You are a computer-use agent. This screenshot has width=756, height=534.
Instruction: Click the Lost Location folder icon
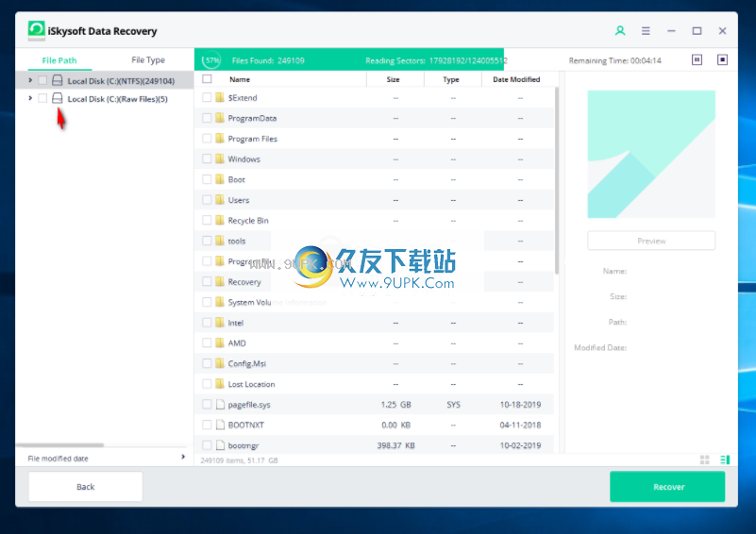tap(220, 384)
